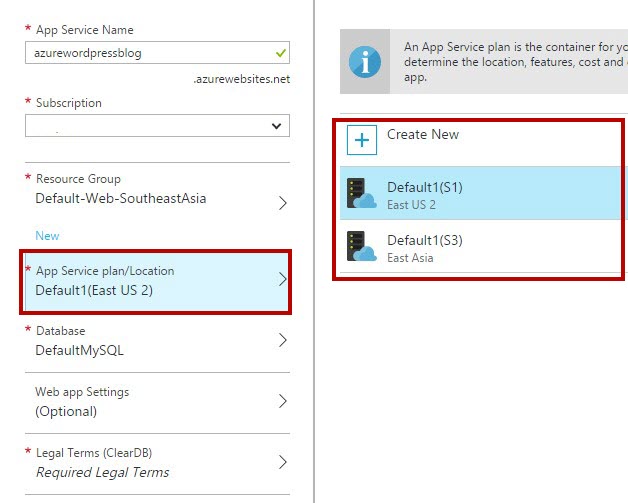Click the Database label
Viewport: 628px width, 503px height.
(60, 331)
